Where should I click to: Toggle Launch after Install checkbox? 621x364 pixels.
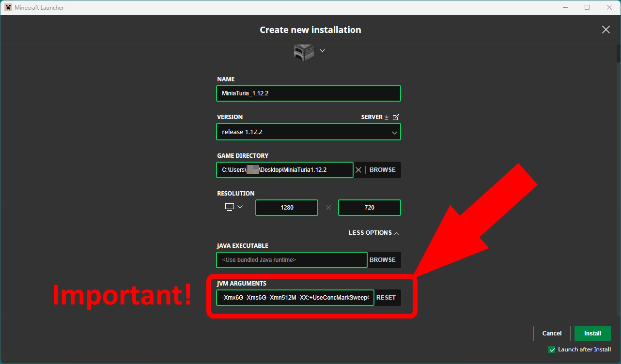click(552, 349)
